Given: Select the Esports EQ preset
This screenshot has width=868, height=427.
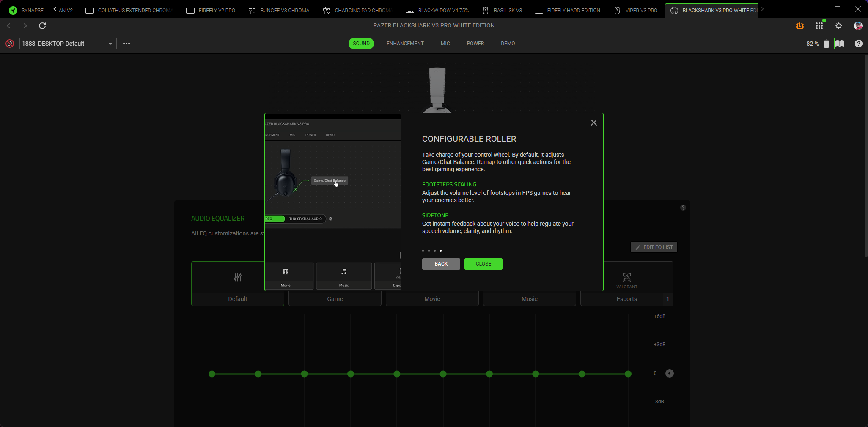Looking at the screenshot, I should 627,284.
